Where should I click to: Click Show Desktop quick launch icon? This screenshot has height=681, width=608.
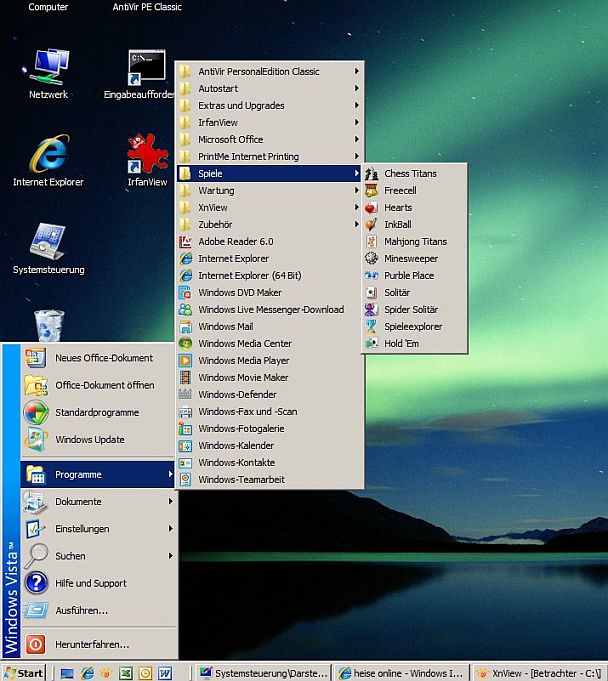pos(67,673)
